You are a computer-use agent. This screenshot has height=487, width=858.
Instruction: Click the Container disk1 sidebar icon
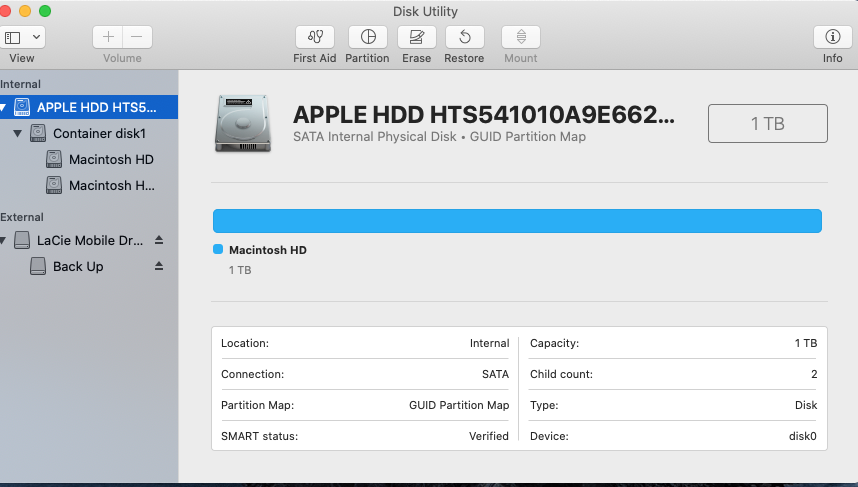pos(38,134)
